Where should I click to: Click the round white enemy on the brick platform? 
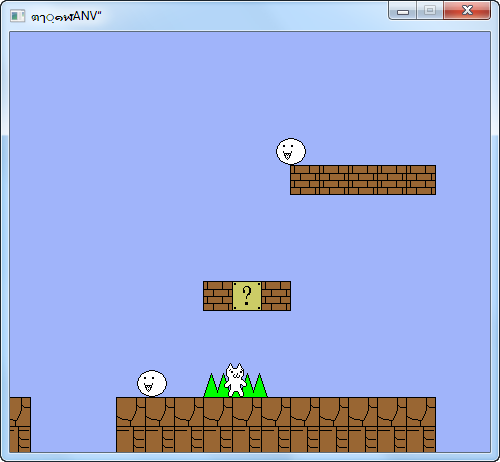[x=291, y=151]
